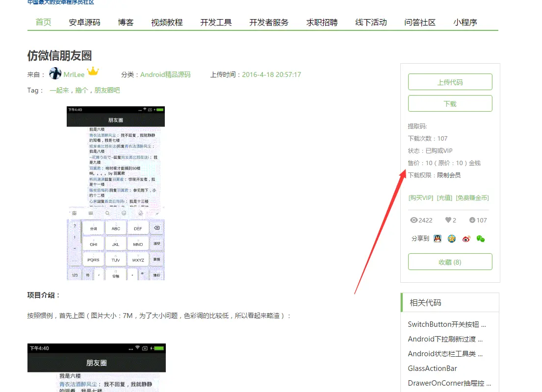542x392 pixels.
Task: Select the 朋友圈吧 tag link
Action: click(x=107, y=90)
